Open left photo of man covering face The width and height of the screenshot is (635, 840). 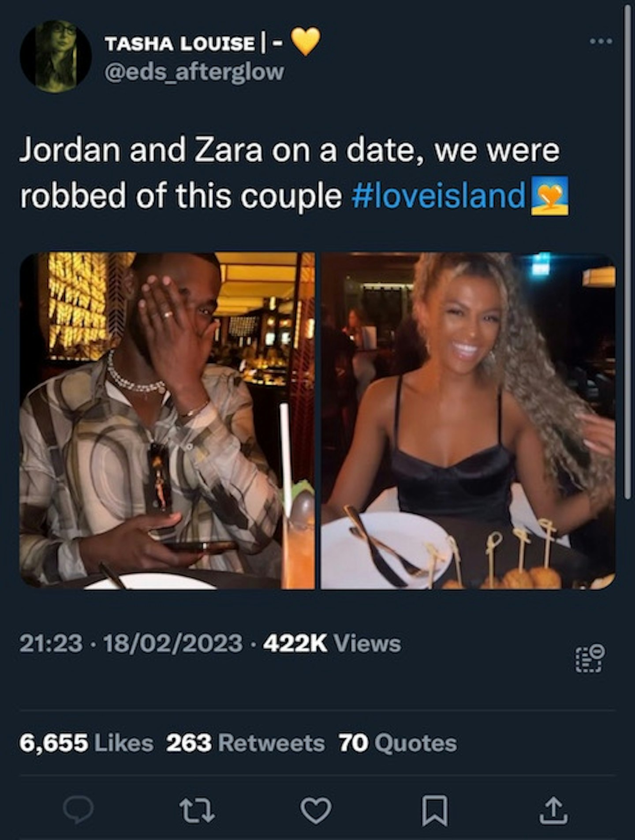pyautogui.click(x=167, y=420)
